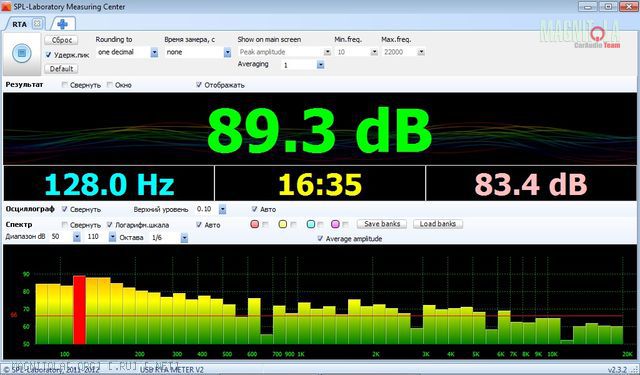The height and width of the screenshot is (375, 640).
Task: Click the Сброс reset button
Action: (61, 40)
